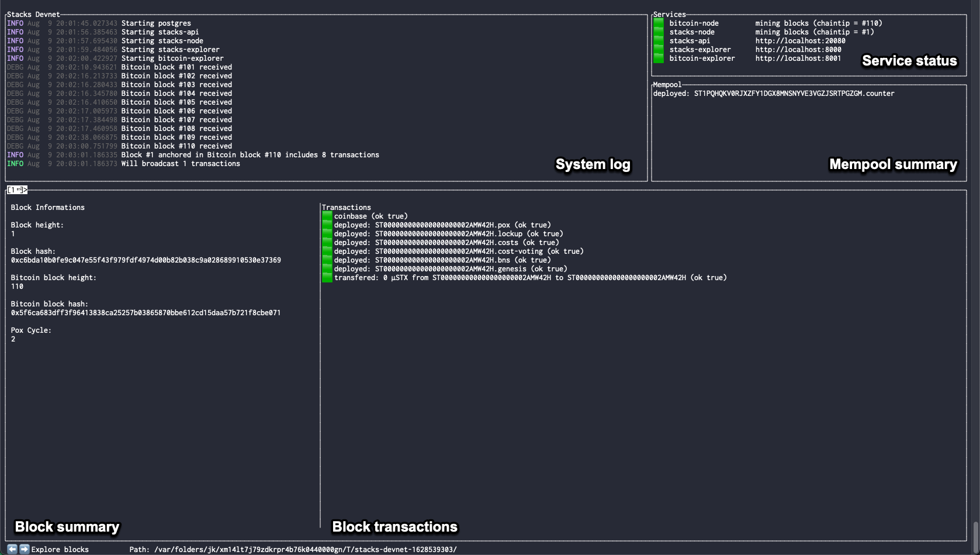The height and width of the screenshot is (555, 980).
Task: Toggle the stacks-explorer status light
Action: (659, 49)
